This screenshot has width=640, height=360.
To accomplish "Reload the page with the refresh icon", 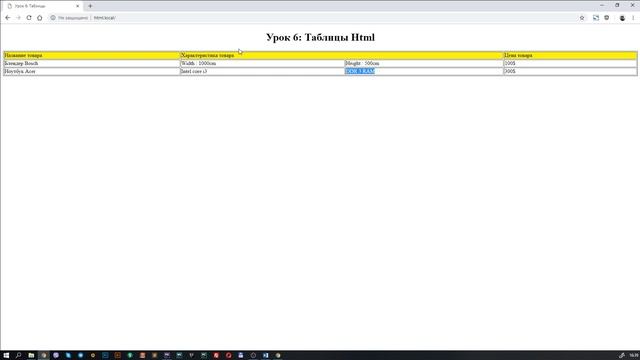I will pos(29,18).
